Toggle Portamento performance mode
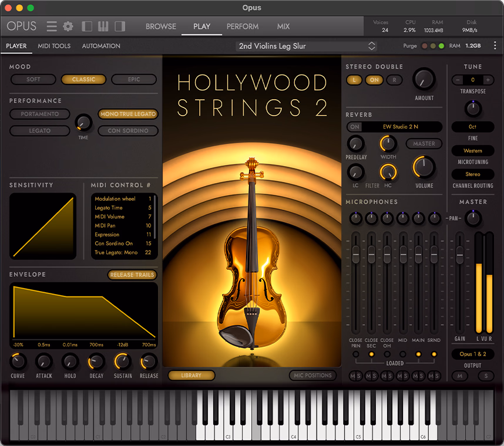Screen dimensions: 504x446 tap(40, 114)
